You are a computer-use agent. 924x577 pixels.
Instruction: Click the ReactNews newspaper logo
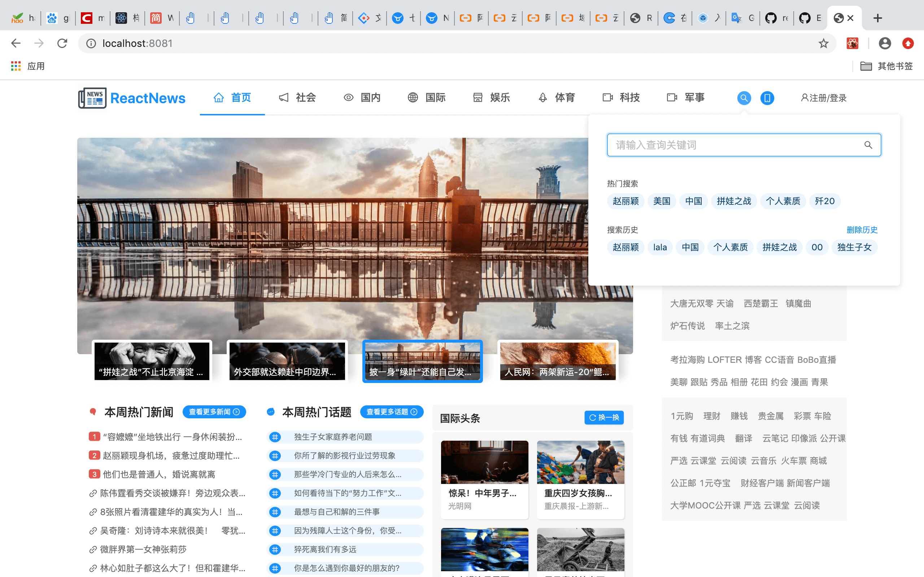click(x=92, y=98)
